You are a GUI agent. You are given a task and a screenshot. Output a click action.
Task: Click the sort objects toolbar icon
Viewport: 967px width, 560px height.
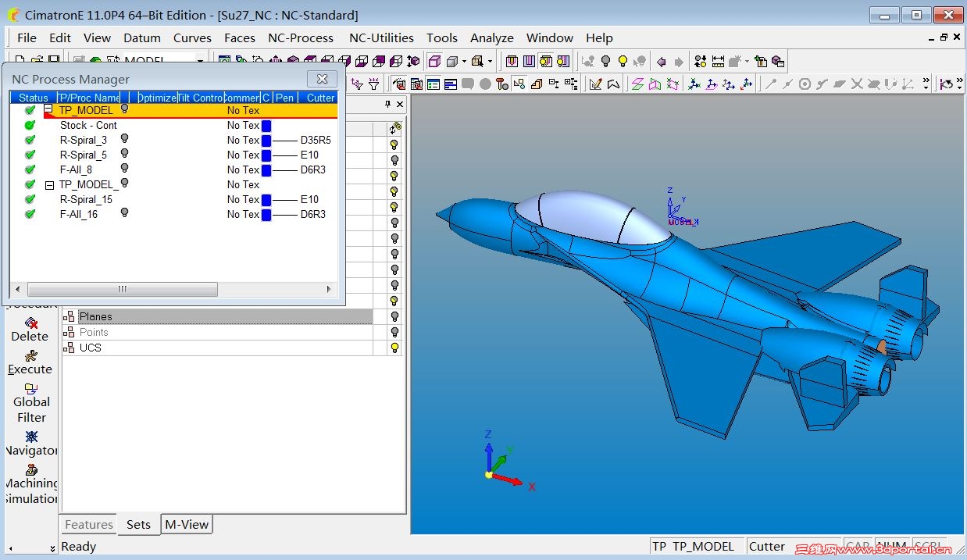(701, 61)
